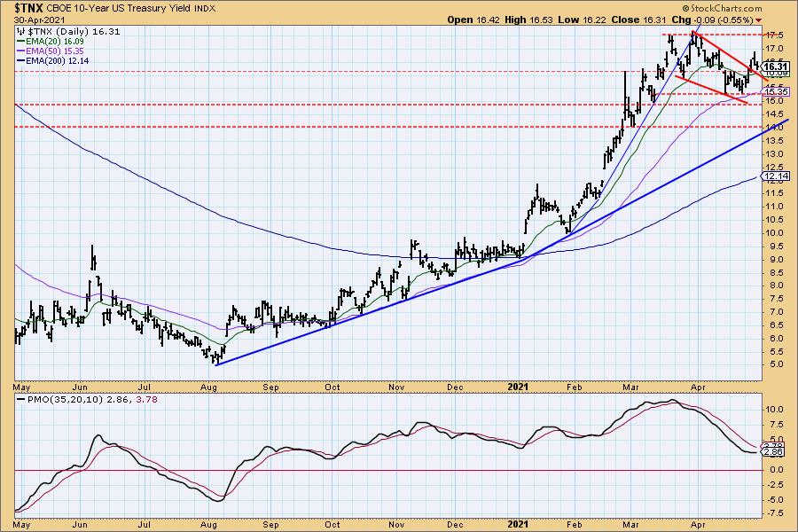
Task: Click the navy EMA(200) legend line swatch
Action: click(21, 60)
